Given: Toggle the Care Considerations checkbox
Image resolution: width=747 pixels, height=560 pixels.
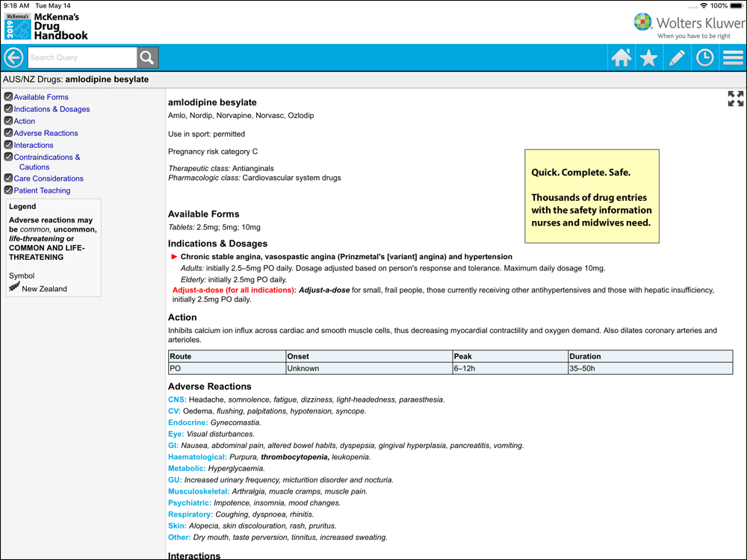Looking at the screenshot, I should point(8,178).
